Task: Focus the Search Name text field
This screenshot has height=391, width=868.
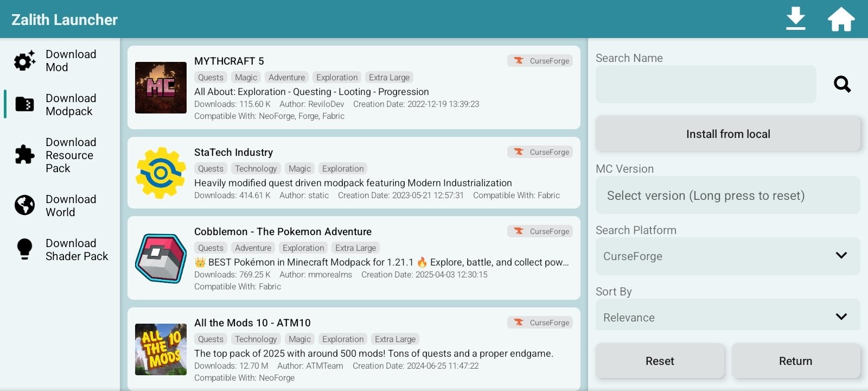Action: [x=705, y=84]
